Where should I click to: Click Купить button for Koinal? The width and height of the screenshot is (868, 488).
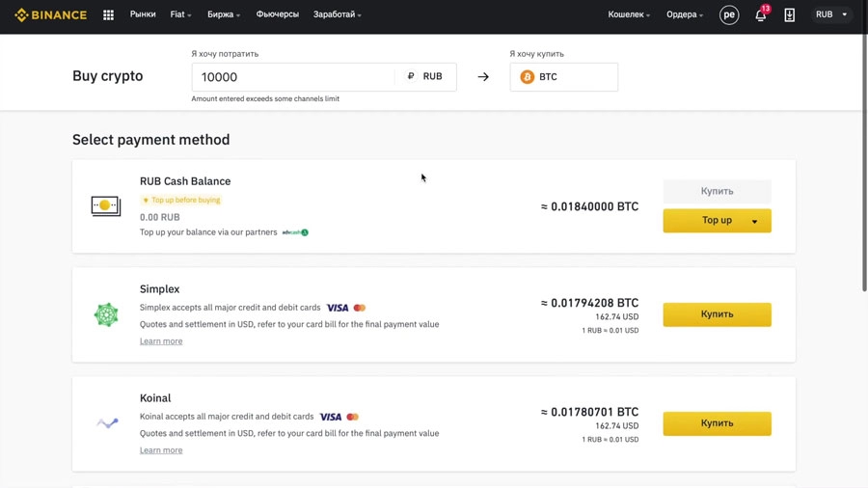(x=717, y=423)
